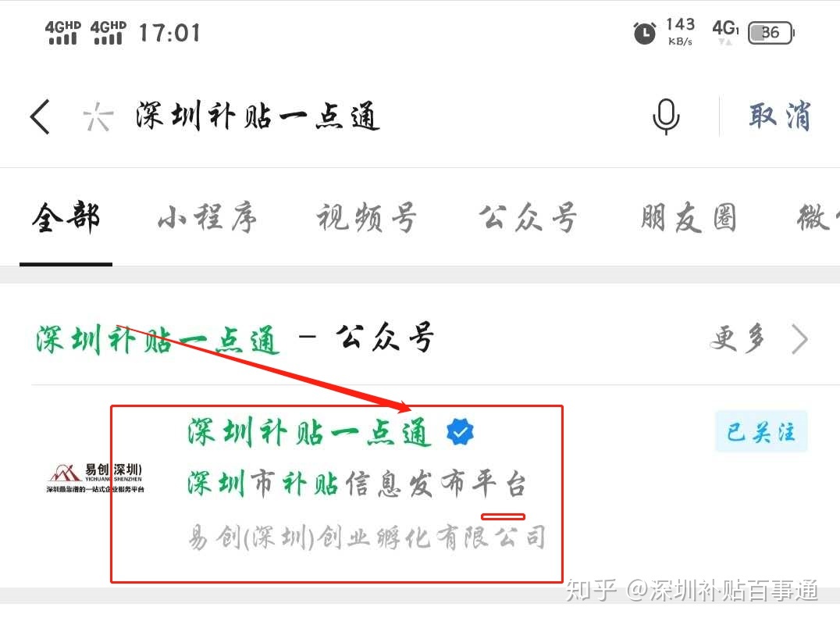Tap the first 4GHD signal icon
This screenshot has height=625, width=840.
tap(62, 32)
